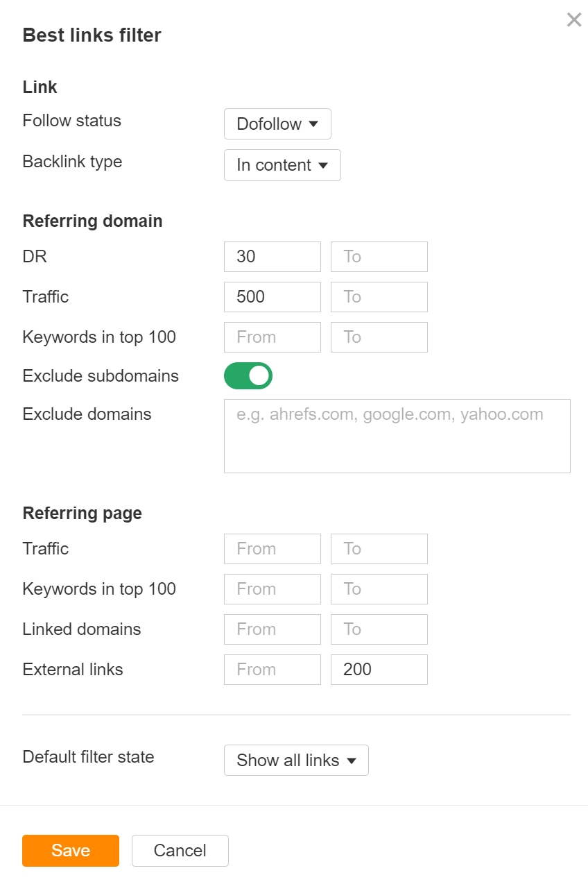Select Referring page Keywords in top 100 To
The height and width of the screenshot is (882, 588).
(379, 589)
